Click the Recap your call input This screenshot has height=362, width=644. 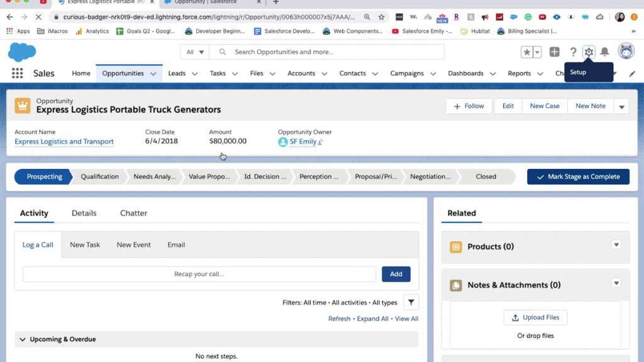click(x=199, y=274)
